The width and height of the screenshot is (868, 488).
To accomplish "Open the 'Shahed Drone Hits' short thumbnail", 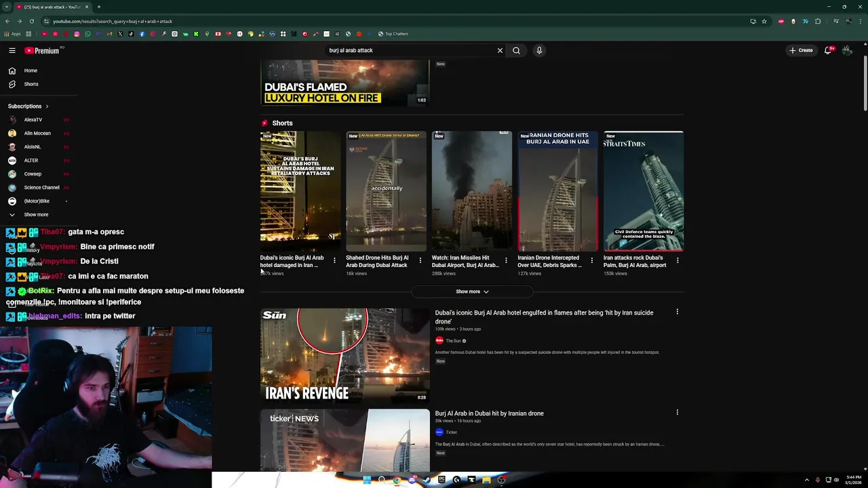I will coord(386,191).
